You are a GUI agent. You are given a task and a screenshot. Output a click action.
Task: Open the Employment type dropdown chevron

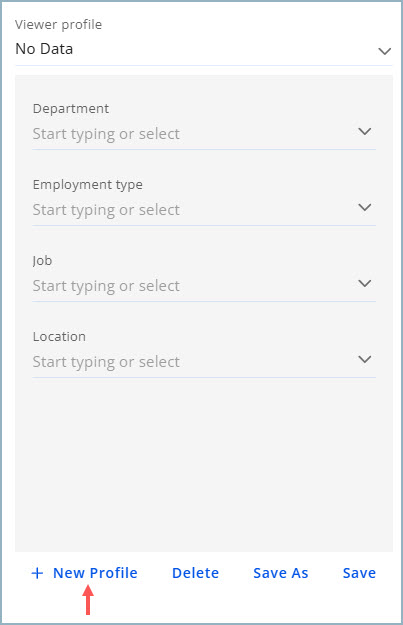pyautogui.click(x=364, y=207)
